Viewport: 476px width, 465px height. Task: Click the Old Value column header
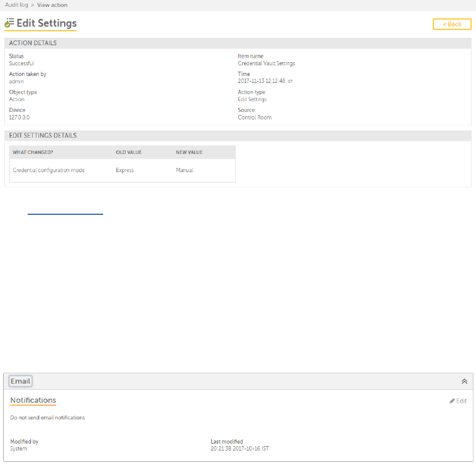[x=128, y=152]
